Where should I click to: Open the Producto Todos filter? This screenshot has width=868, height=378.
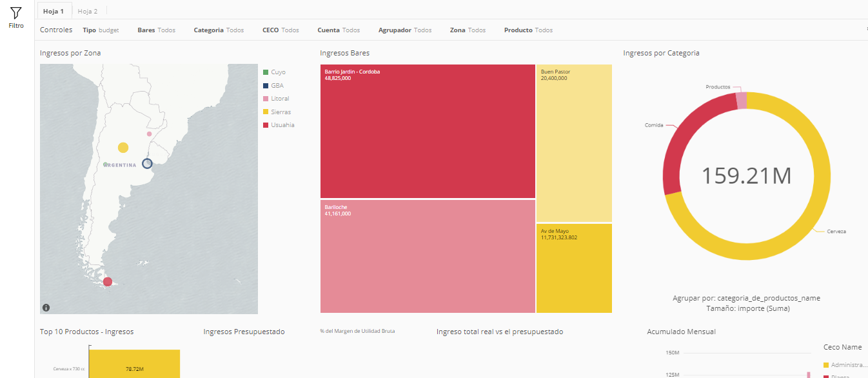(x=528, y=30)
